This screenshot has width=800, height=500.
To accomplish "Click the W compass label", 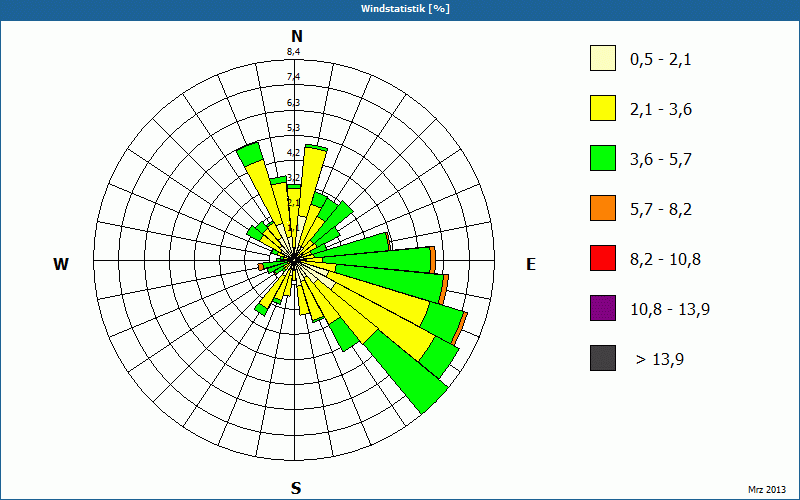I will 61,264.
